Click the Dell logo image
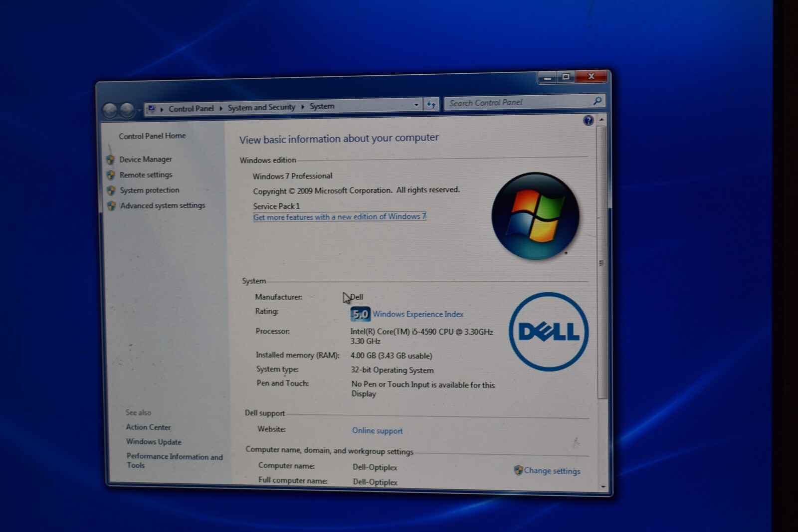Image resolution: width=798 pixels, height=532 pixels. coord(549,332)
